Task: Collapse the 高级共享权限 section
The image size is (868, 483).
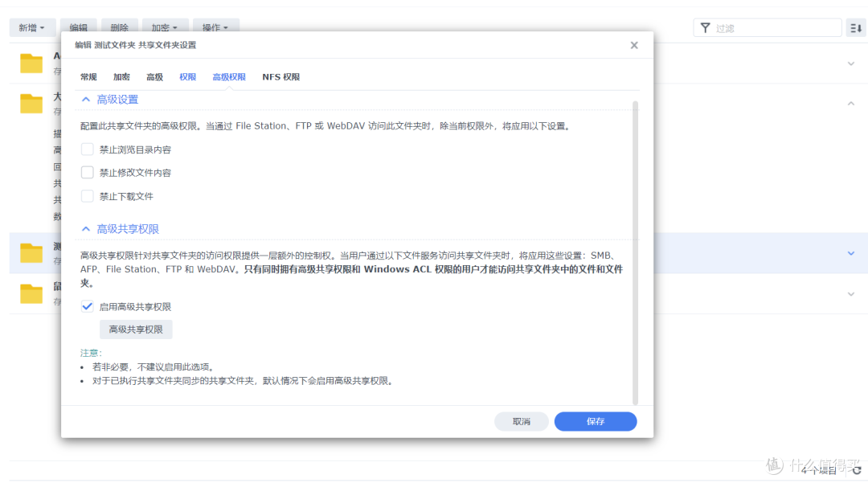Action: [86, 228]
